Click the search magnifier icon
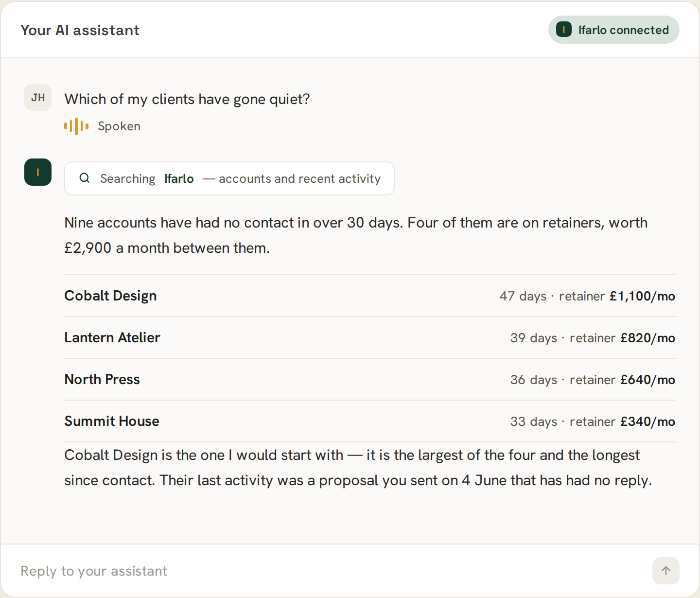700x598 pixels. (x=85, y=178)
